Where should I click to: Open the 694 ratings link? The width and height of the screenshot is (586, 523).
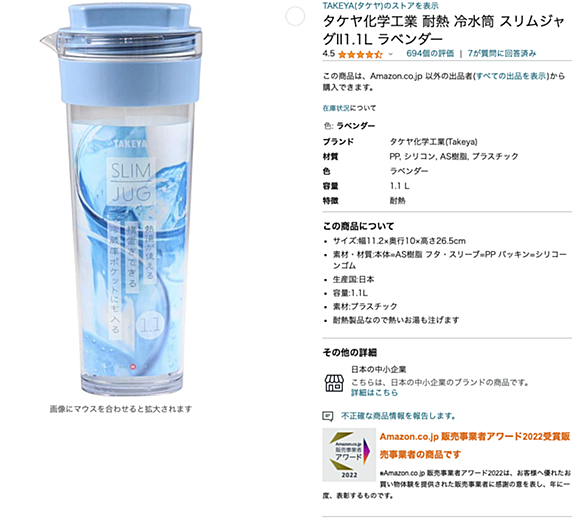coord(430,53)
